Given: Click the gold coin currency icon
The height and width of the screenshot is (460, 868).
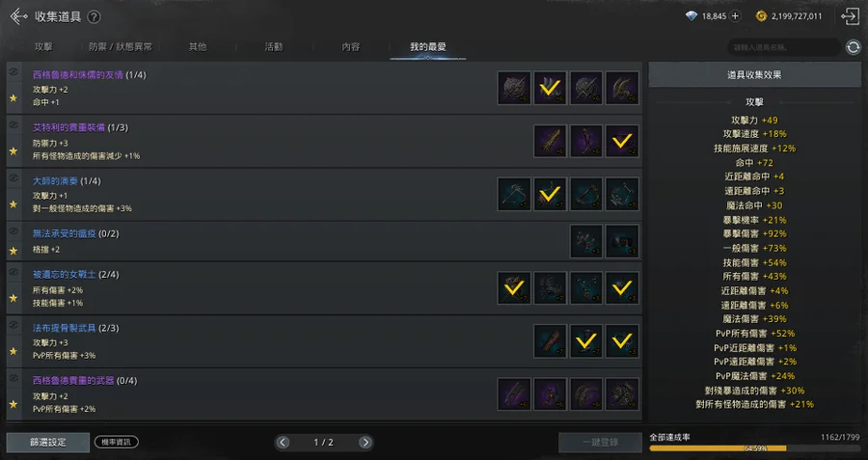Looking at the screenshot, I should 761,16.
